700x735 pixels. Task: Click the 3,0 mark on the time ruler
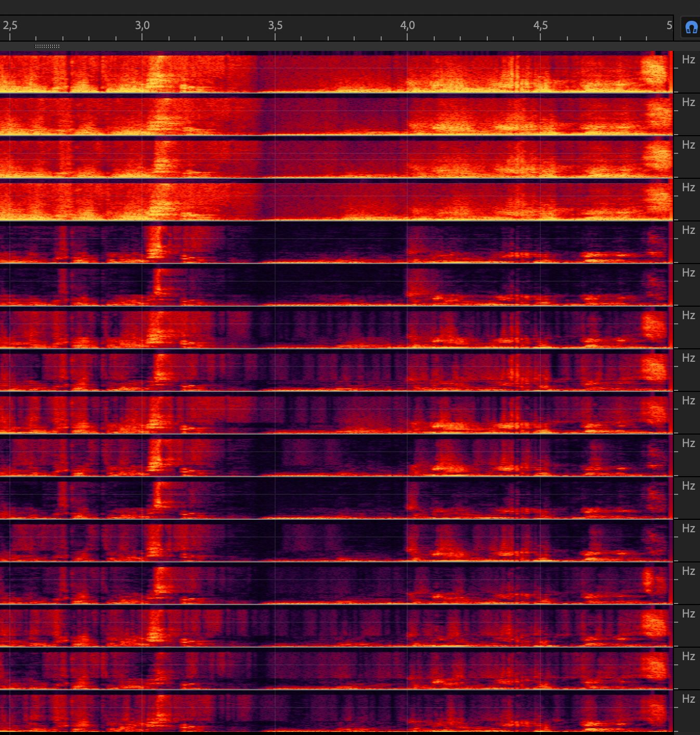tap(142, 25)
